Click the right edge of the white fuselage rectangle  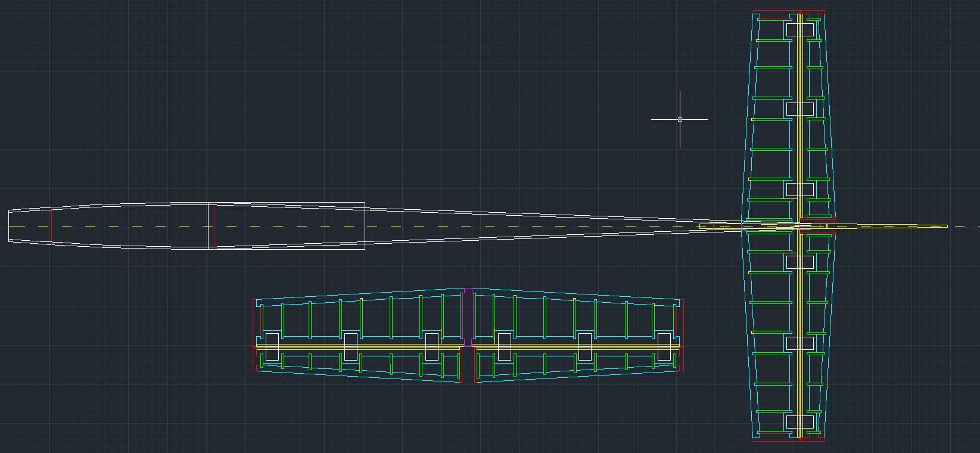pos(365,225)
